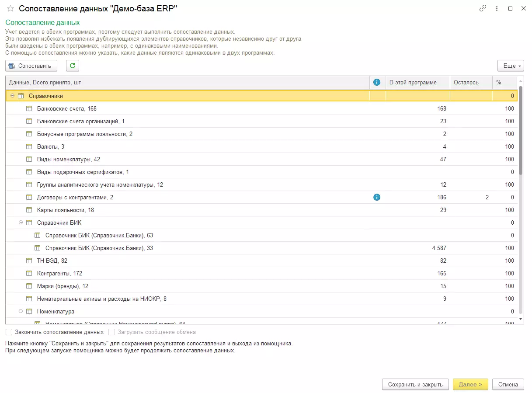Click the Отмена button
The height and width of the screenshot is (393, 532).
point(508,384)
